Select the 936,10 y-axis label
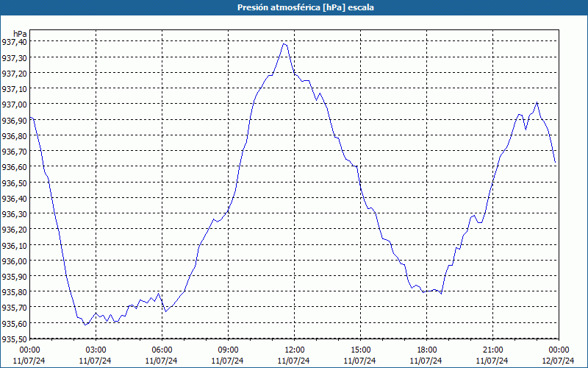 pyautogui.click(x=14, y=245)
